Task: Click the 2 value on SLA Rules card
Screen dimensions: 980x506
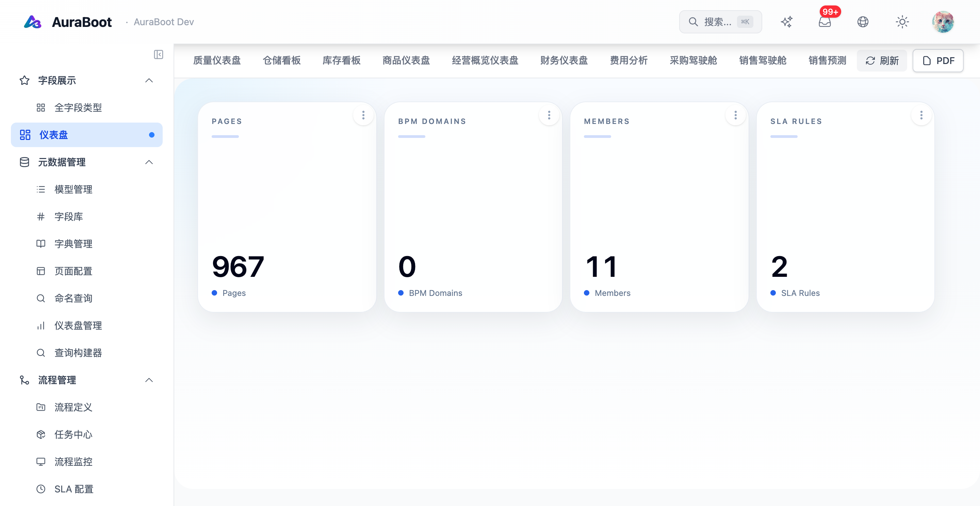Action: [779, 267]
